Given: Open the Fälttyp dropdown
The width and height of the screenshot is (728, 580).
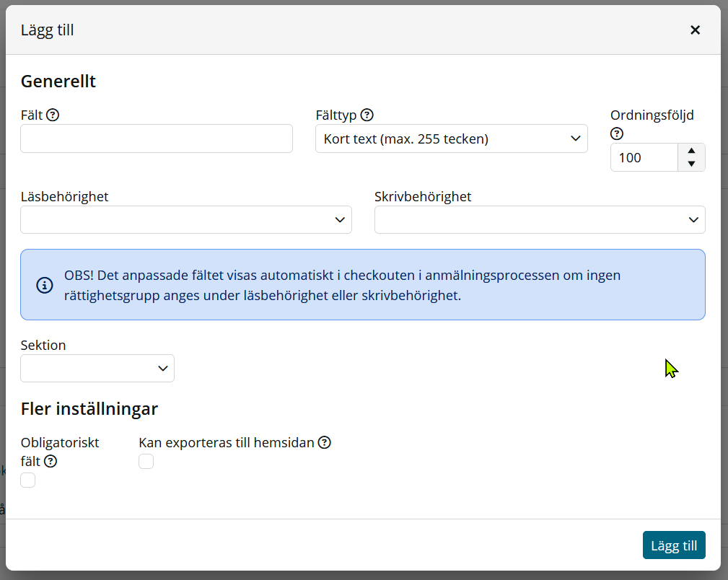Looking at the screenshot, I should pyautogui.click(x=451, y=139).
